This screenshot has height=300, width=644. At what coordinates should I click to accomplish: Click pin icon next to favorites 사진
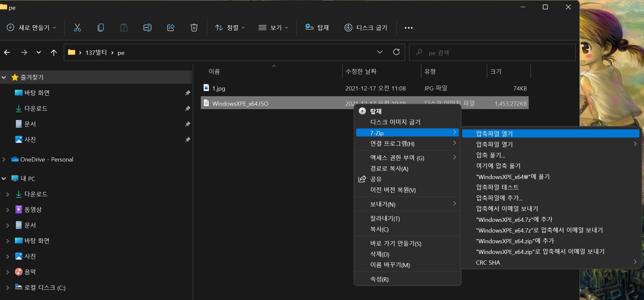188,140
